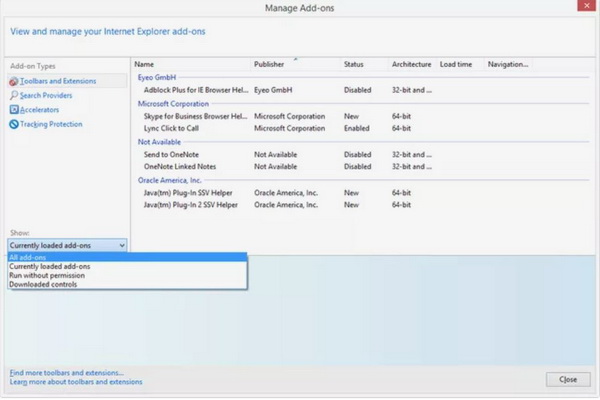Click Disabled status of Adblock Plus

(x=358, y=90)
